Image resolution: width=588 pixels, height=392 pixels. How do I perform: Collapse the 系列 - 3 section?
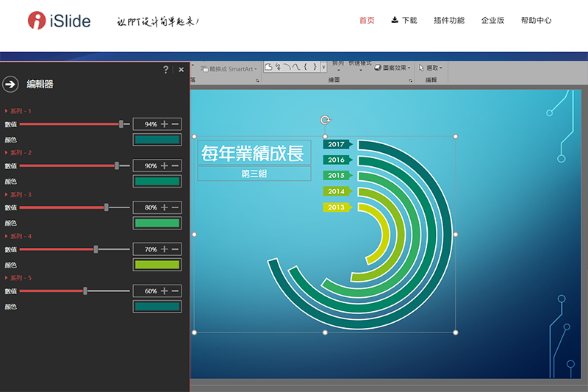[x=6, y=194]
